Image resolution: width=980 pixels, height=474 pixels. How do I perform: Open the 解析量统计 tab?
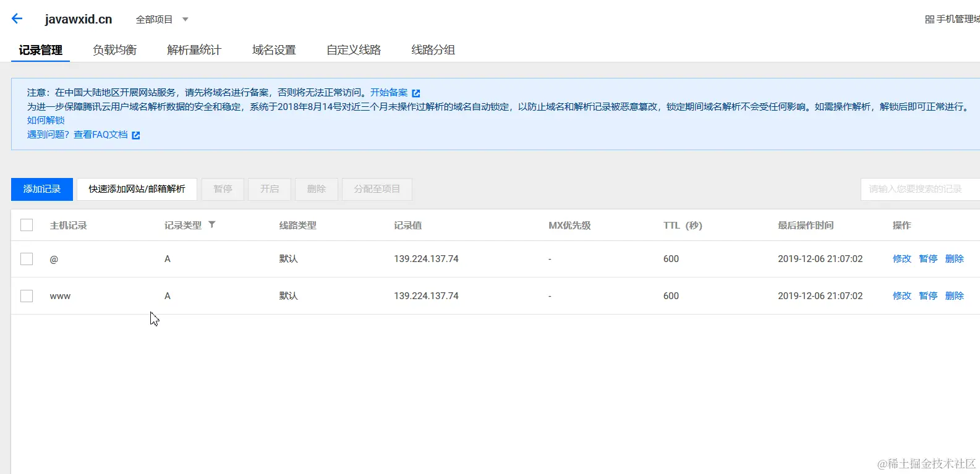[194, 50]
